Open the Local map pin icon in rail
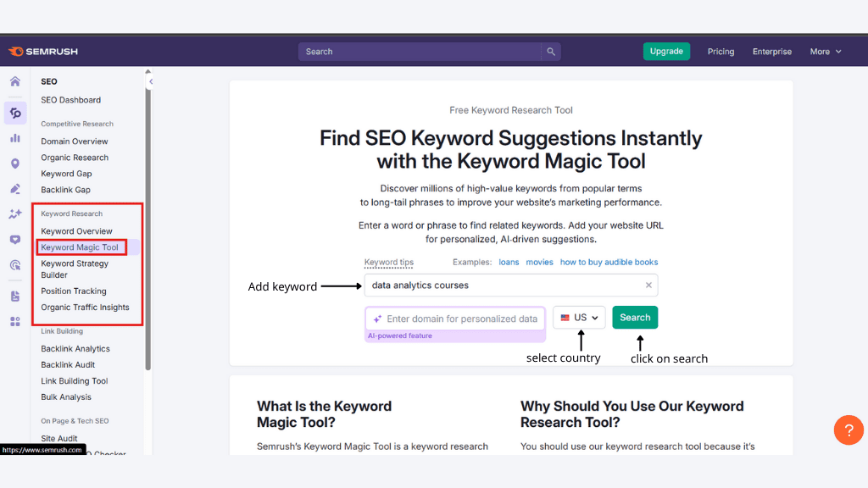 (15, 164)
